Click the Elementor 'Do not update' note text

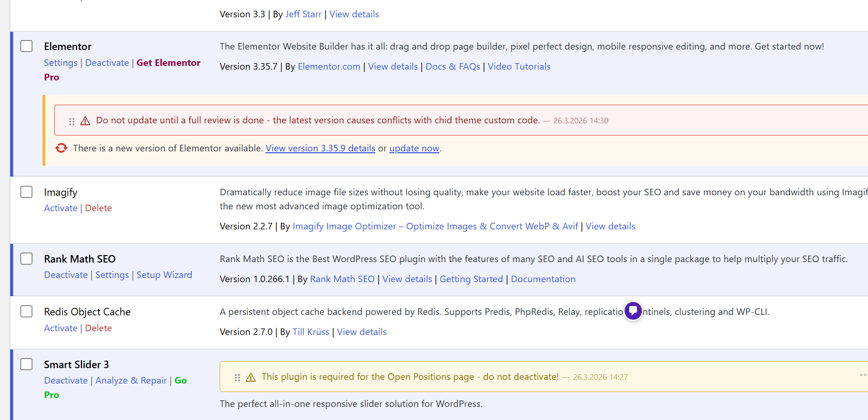(x=318, y=120)
